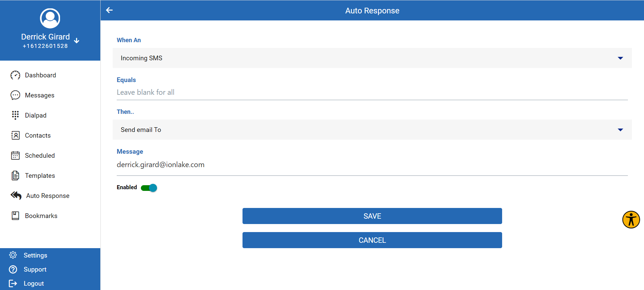Click the user profile avatar icon
This screenshot has height=290, width=644.
coord(50,18)
